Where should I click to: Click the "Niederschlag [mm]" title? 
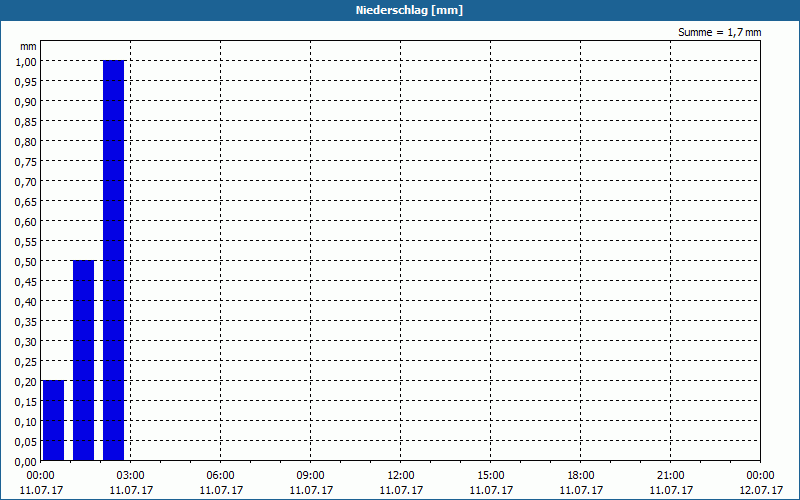point(409,10)
